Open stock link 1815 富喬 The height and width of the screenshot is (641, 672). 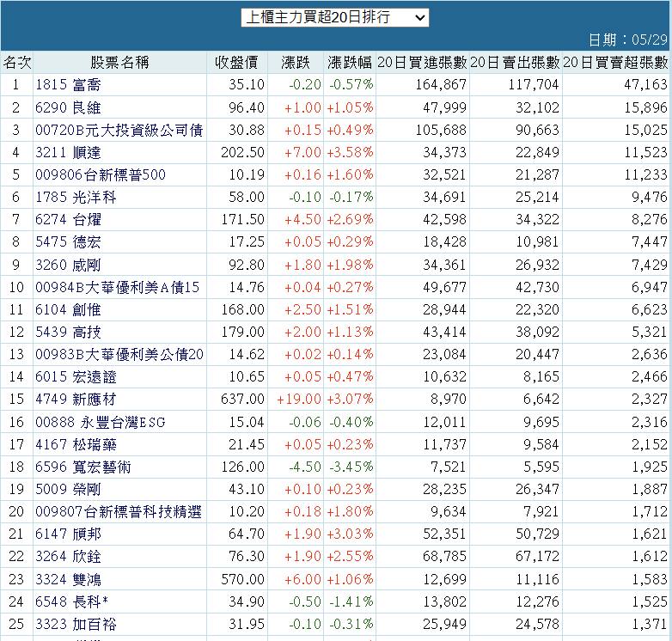(x=68, y=85)
